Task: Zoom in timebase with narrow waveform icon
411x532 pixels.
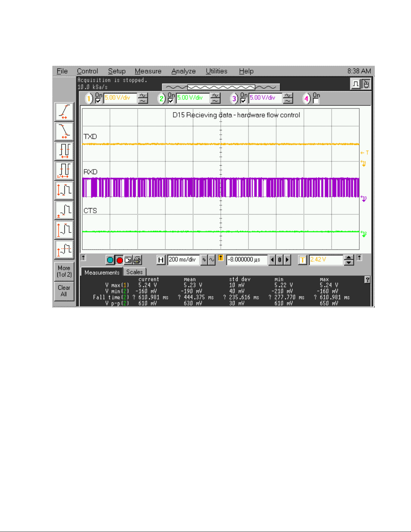Action: [x=204, y=260]
